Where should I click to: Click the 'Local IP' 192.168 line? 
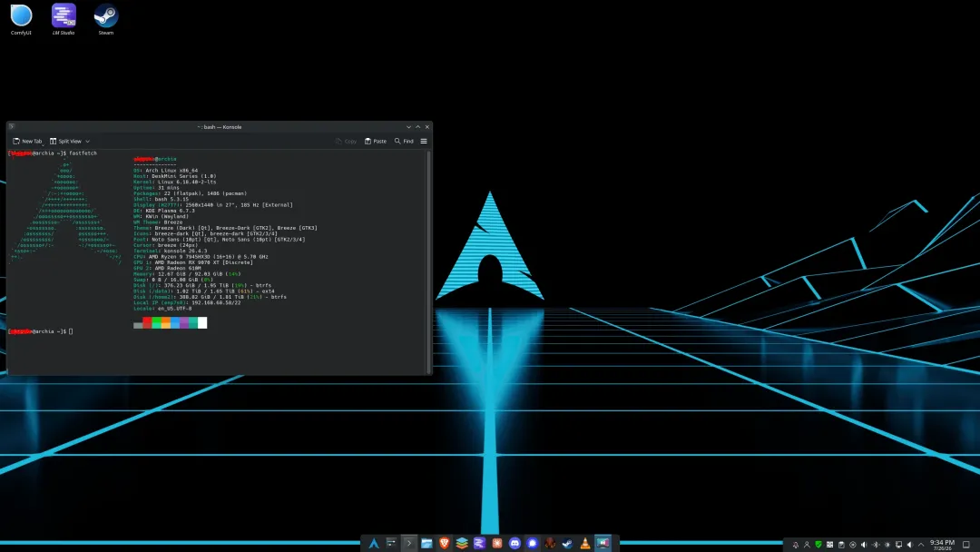point(187,302)
